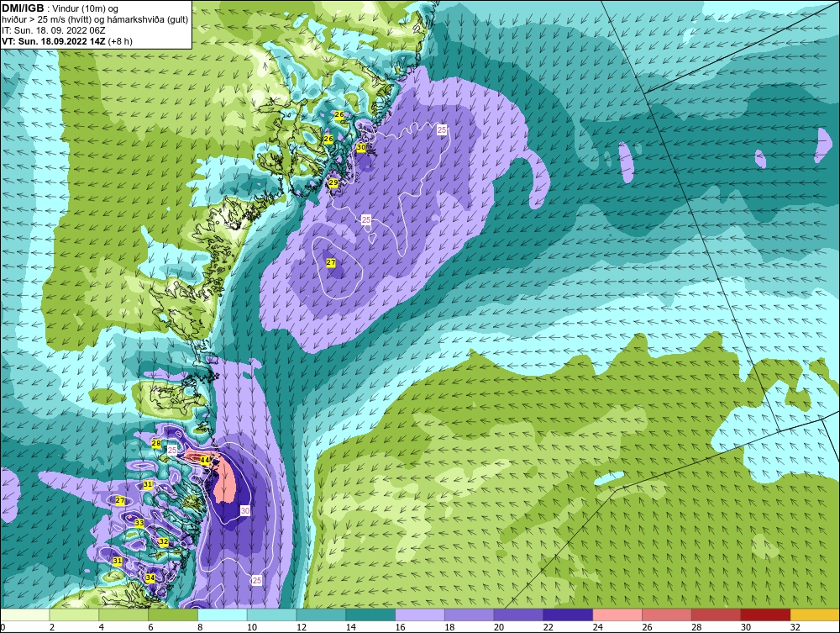Select the pale yellow 0–2 legend swatch
840x633 pixels.
pyautogui.click(x=24, y=615)
